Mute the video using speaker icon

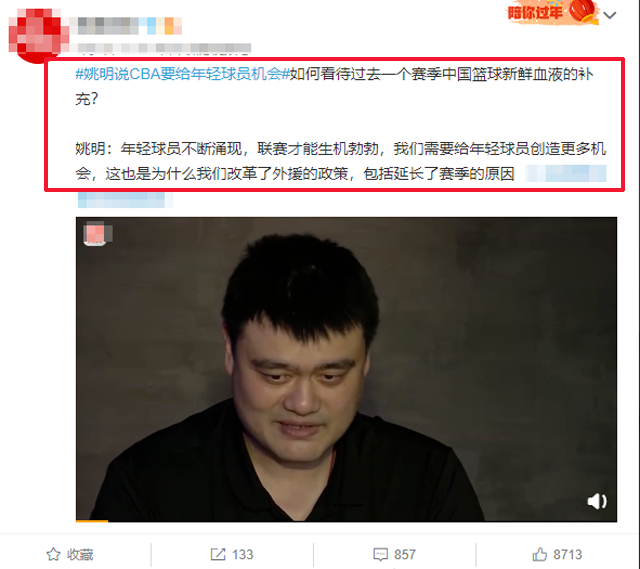(597, 501)
